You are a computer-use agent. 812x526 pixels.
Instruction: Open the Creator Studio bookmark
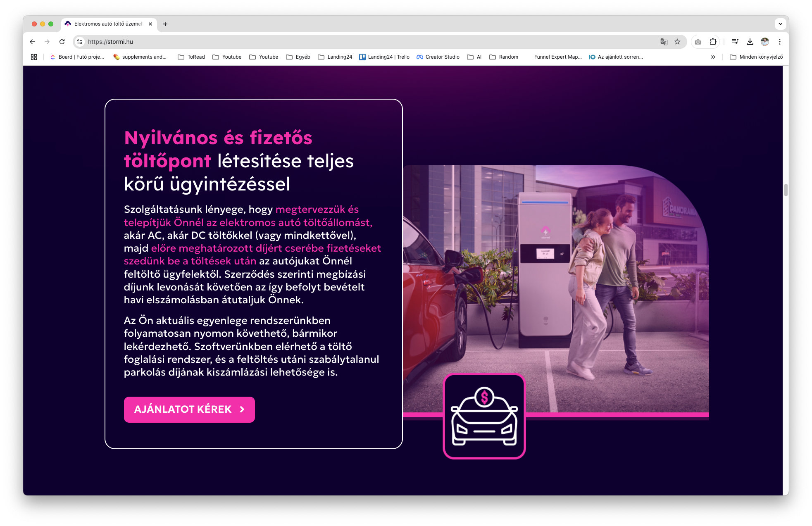pos(438,57)
